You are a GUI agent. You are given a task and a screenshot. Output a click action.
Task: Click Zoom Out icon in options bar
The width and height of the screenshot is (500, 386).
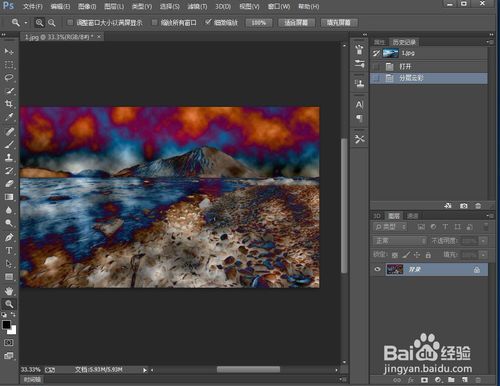tap(52, 23)
